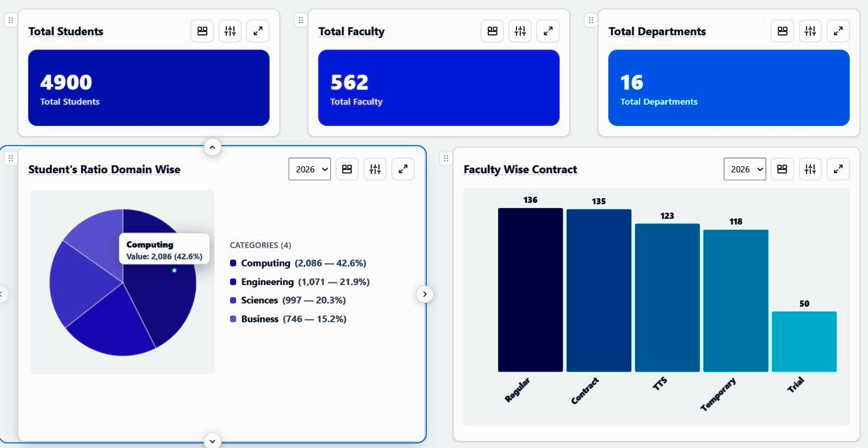
Task: Grab the drag handle of Student's Ratio card
Action: tap(11, 159)
